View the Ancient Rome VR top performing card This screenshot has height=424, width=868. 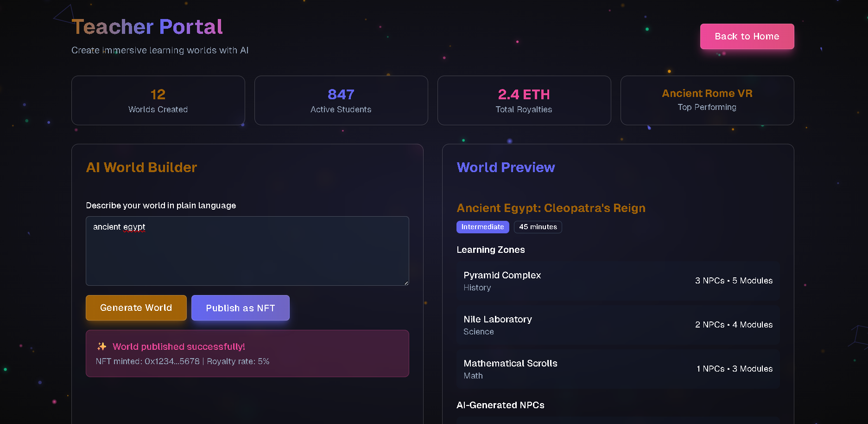pos(707,100)
